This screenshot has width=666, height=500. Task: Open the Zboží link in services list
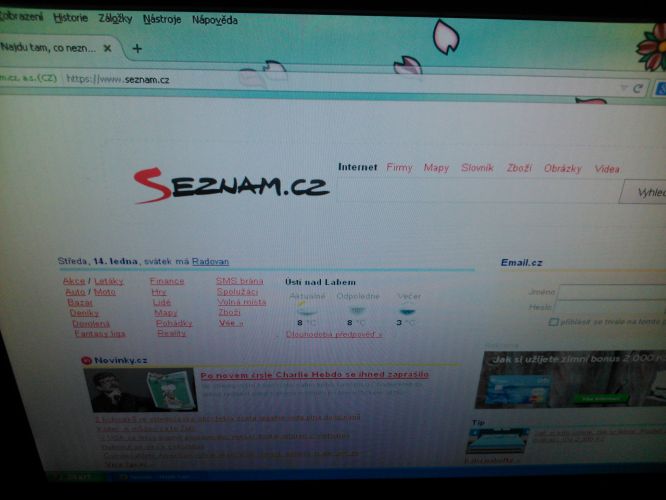tap(229, 312)
